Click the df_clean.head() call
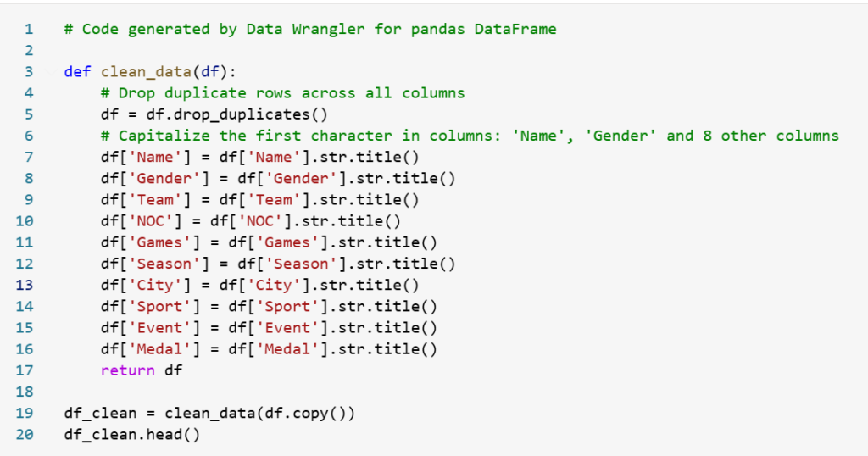This screenshot has width=868, height=456. 131,435
